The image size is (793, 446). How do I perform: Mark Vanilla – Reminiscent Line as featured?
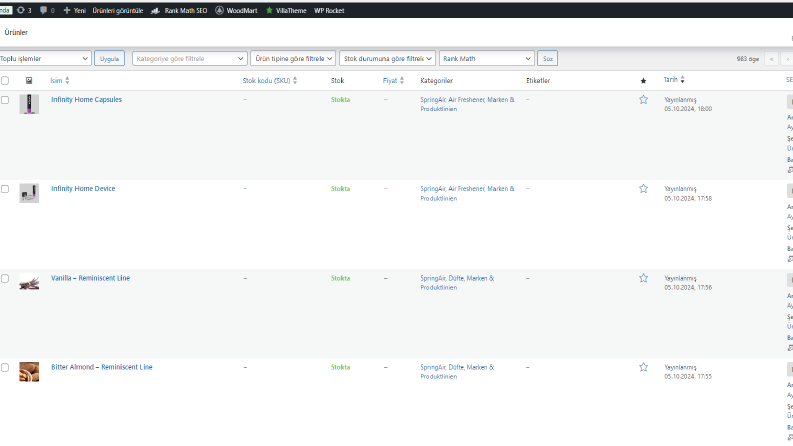click(643, 278)
